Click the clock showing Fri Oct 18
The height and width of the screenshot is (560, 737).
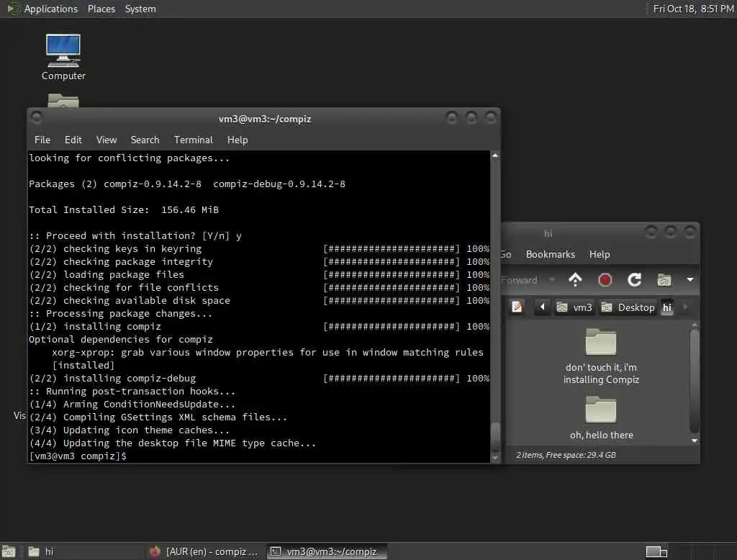(693, 9)
